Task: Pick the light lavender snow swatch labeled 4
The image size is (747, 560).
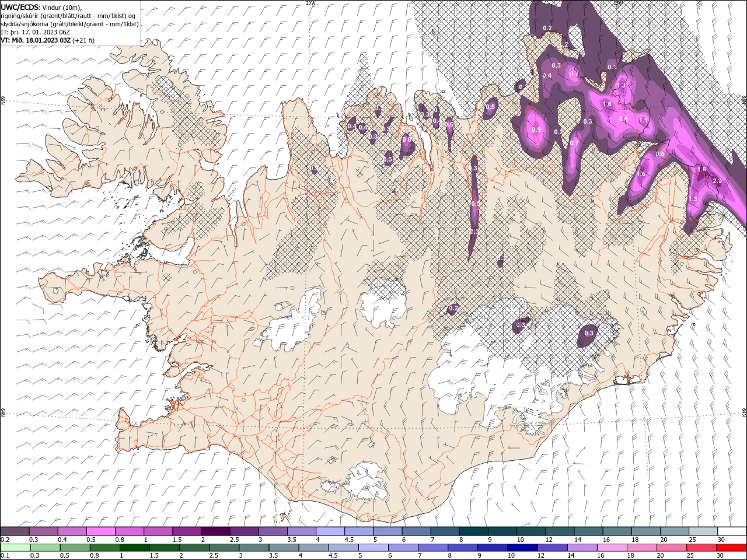Action: click(330, 531)
